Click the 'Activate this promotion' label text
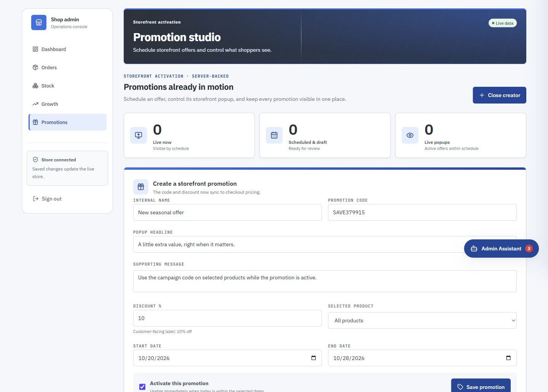Image resolution: width=548 pixels, height=392 pixels. point(179,383)
